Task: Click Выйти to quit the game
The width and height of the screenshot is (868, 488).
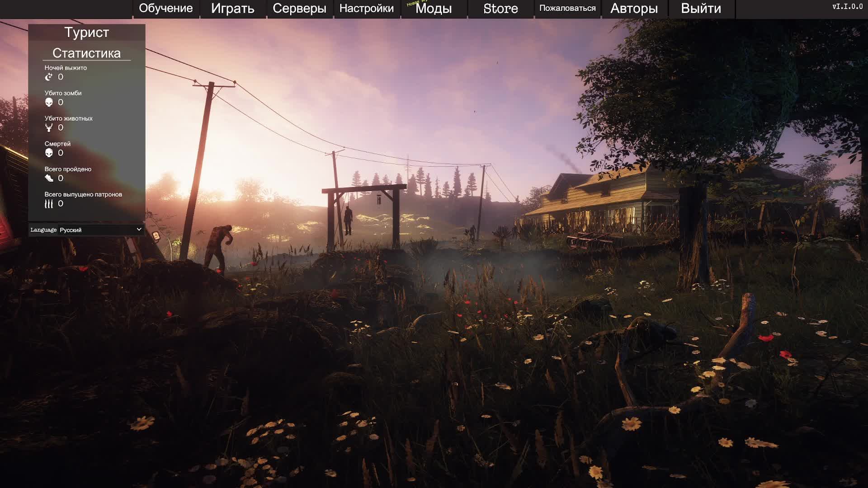Action: 701,9
